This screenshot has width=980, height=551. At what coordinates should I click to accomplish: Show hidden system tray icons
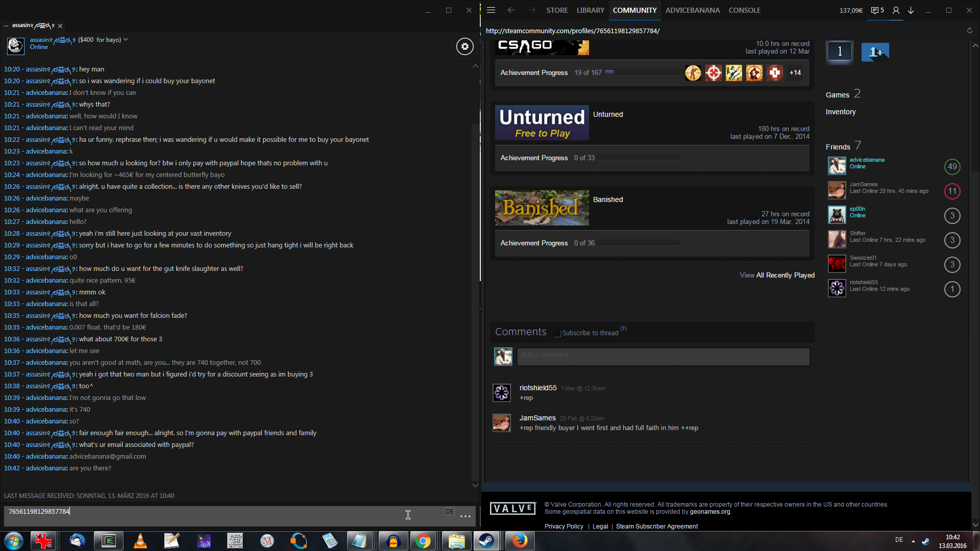click(x=913, y=541)
